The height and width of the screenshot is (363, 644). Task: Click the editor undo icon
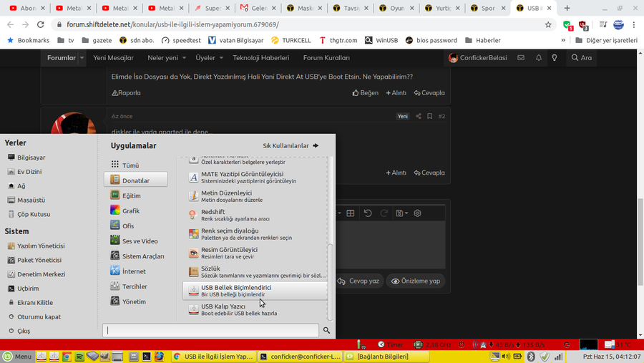coord(368,213)
